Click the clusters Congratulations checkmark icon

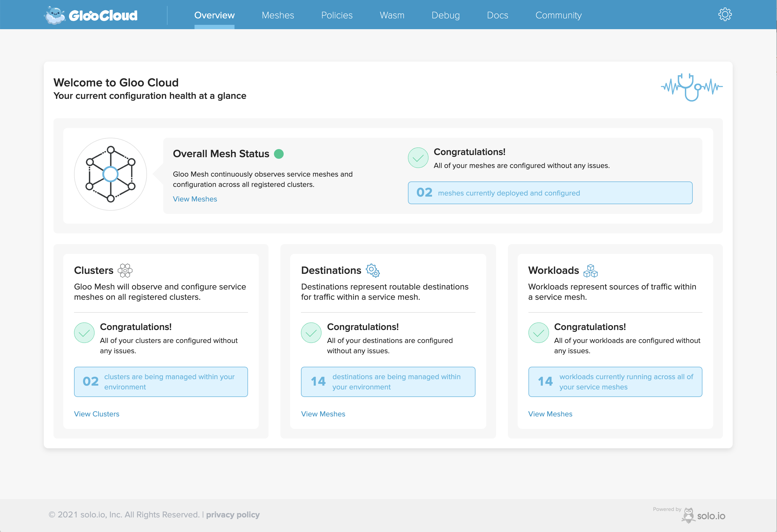(84, 332)
